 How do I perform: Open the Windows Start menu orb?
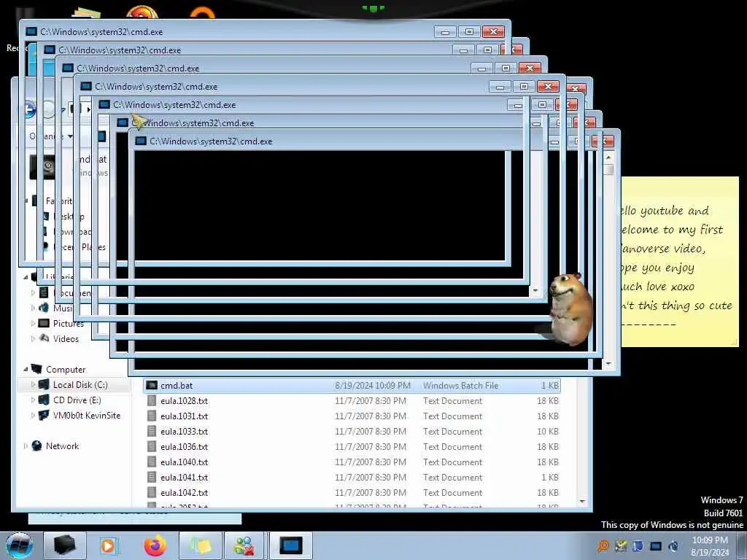pyautogui.click(x=19, y=545)
